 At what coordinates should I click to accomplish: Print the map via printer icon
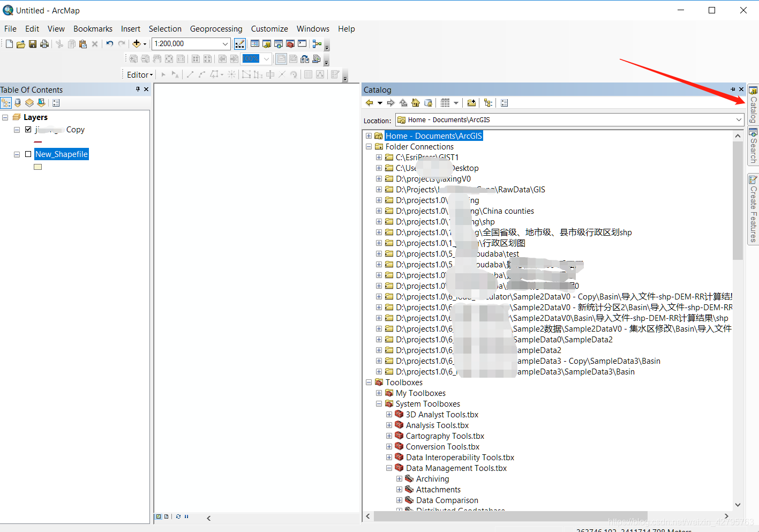(44, 44)
